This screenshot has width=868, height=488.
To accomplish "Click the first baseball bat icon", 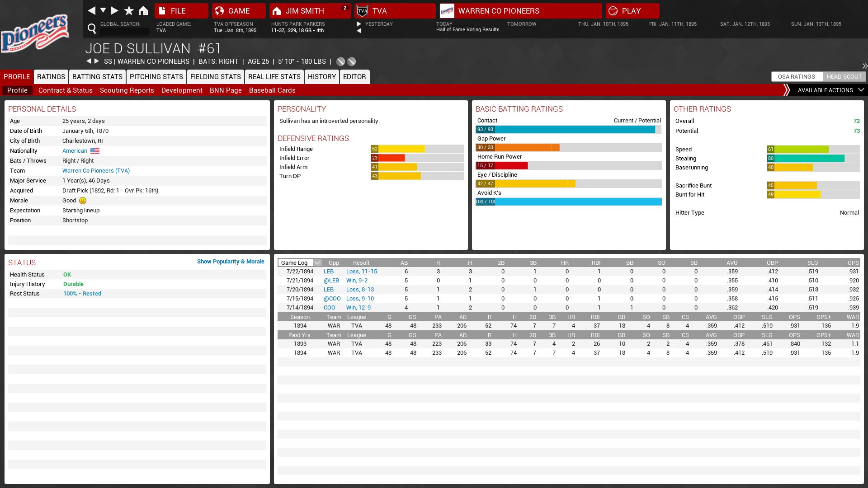I will point(340,61).
